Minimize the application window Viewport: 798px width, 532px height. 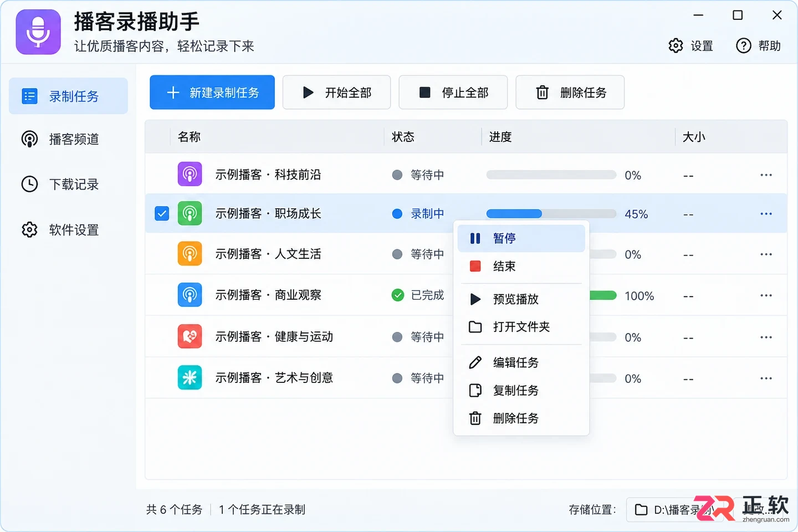pyautogui.click(x=698, y=15)
